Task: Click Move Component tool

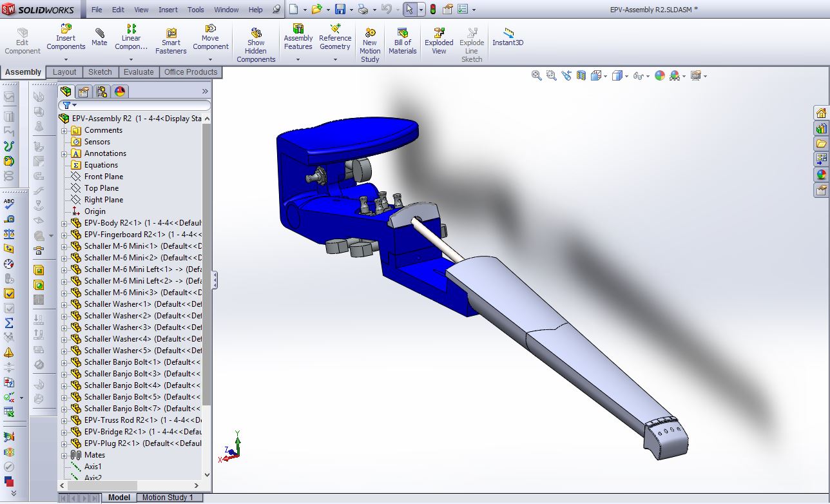Action: point(210,37)
